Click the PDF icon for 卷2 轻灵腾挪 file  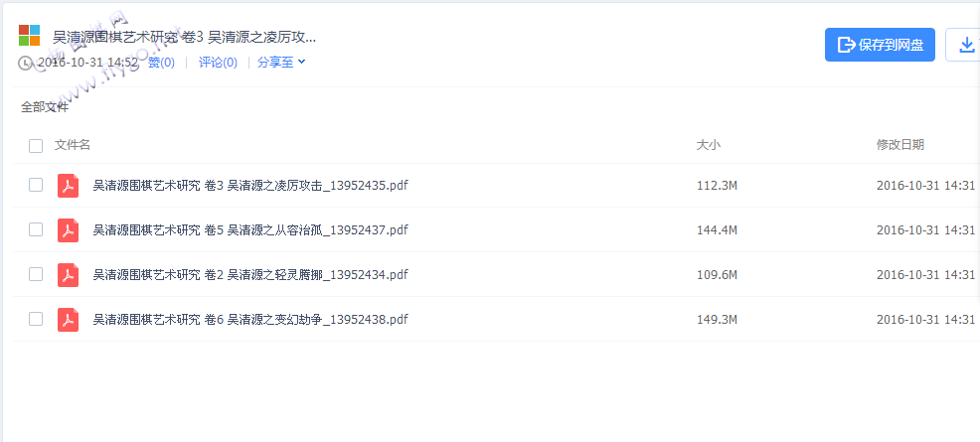coord(69,275)
